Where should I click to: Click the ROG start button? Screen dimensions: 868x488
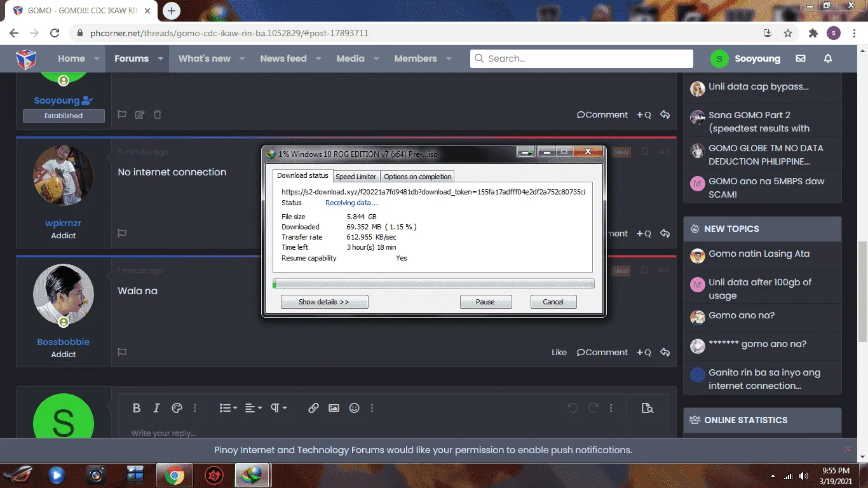tap(18, 475)
